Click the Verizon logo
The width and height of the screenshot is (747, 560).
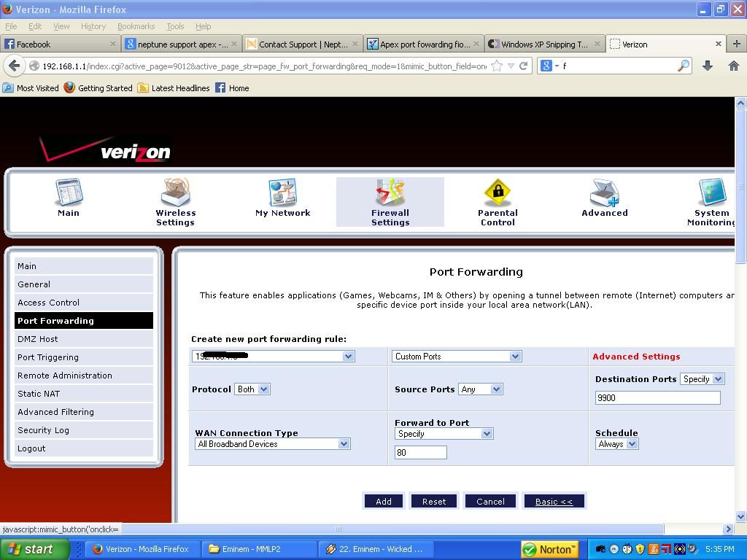pyautogui.click(x=106, y=150)
